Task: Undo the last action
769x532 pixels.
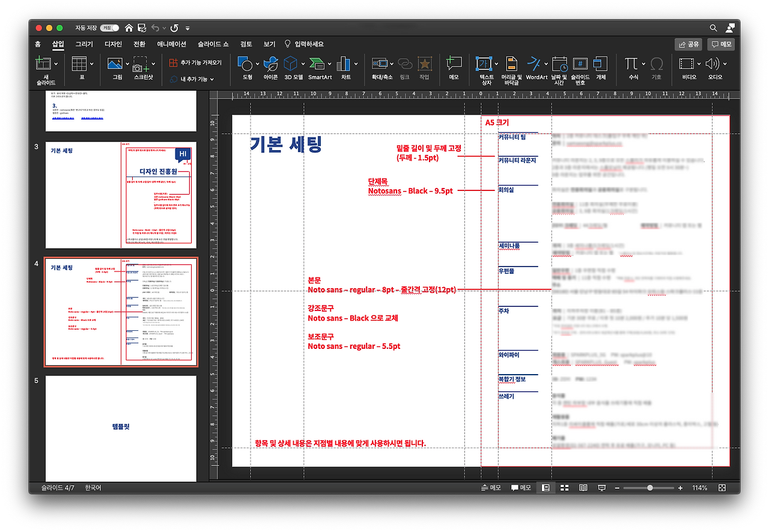Action: point(156,28)
